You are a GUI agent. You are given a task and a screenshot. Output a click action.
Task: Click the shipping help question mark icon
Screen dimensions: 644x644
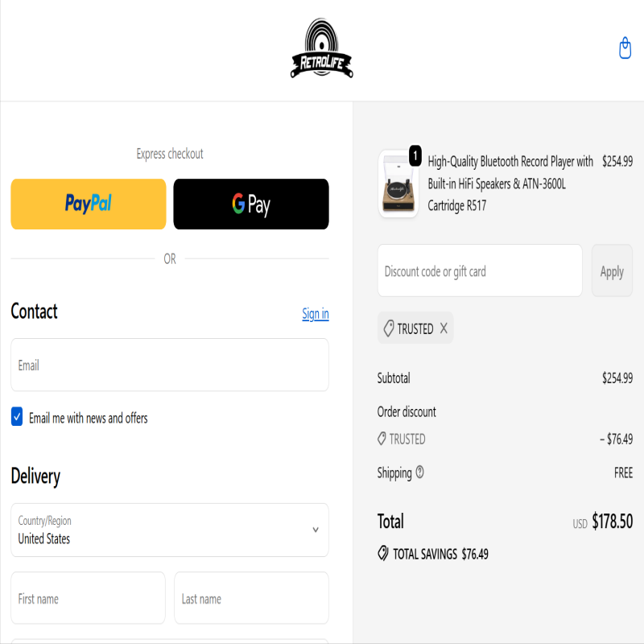click(x=419, y=473)
